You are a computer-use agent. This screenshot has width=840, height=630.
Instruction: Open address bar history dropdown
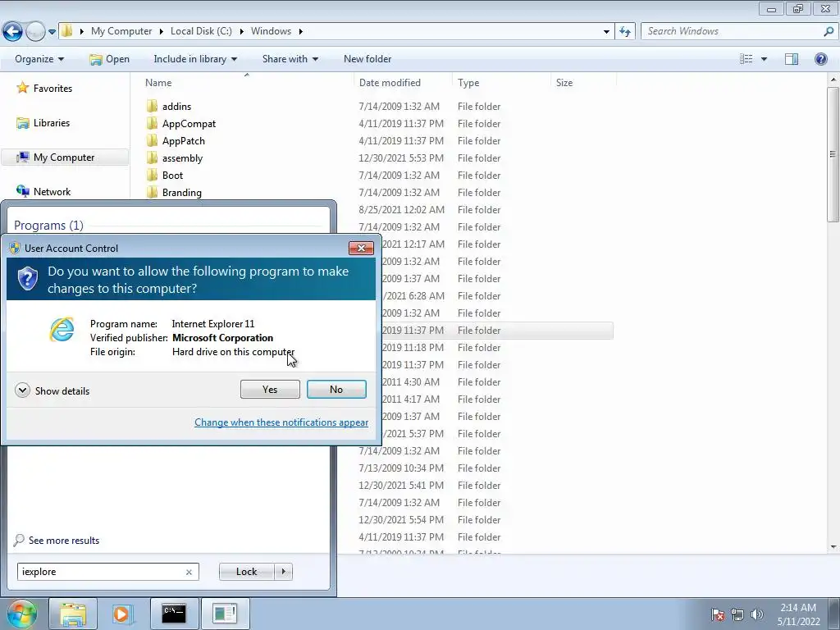[x=606, y=32]
